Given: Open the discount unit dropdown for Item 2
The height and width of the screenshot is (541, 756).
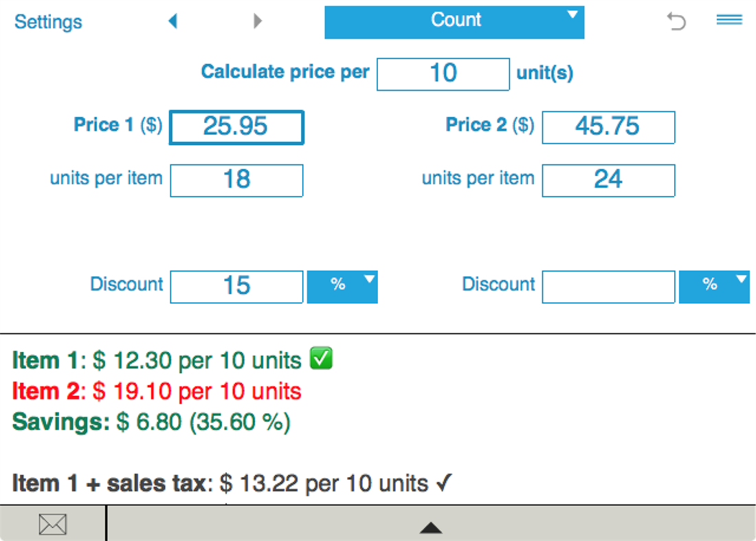Looking at the screenshot, I should (x=714, y=287).
